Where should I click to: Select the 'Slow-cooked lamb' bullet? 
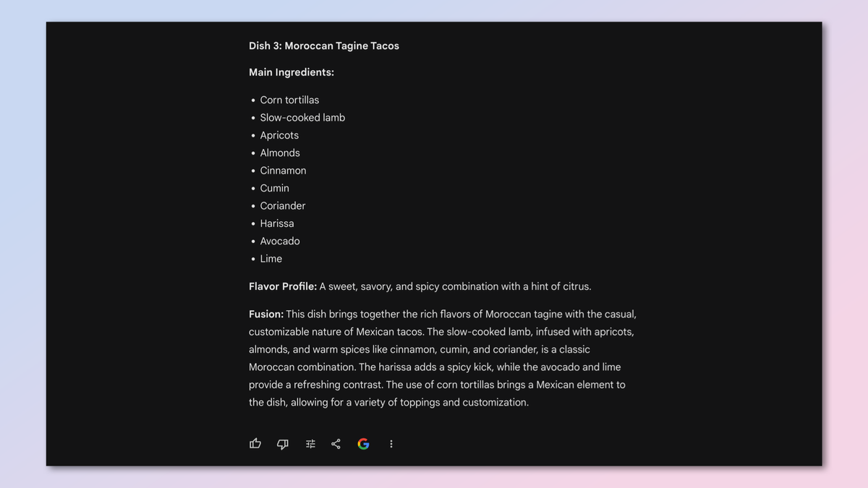pyautogui.click(x=302, y=117)
